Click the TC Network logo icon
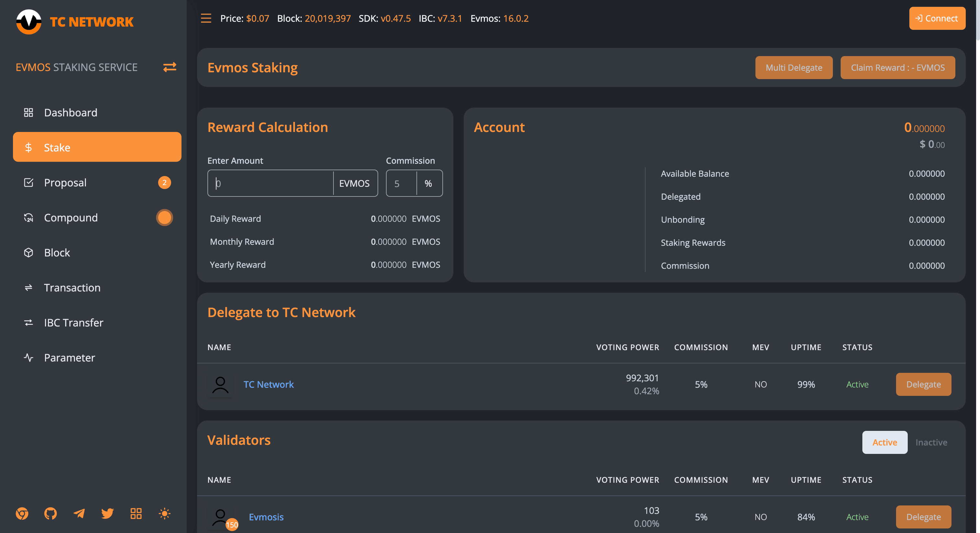The width and height of the screenshot is (980, 533). pyautogui.click(x=29, y=22)
